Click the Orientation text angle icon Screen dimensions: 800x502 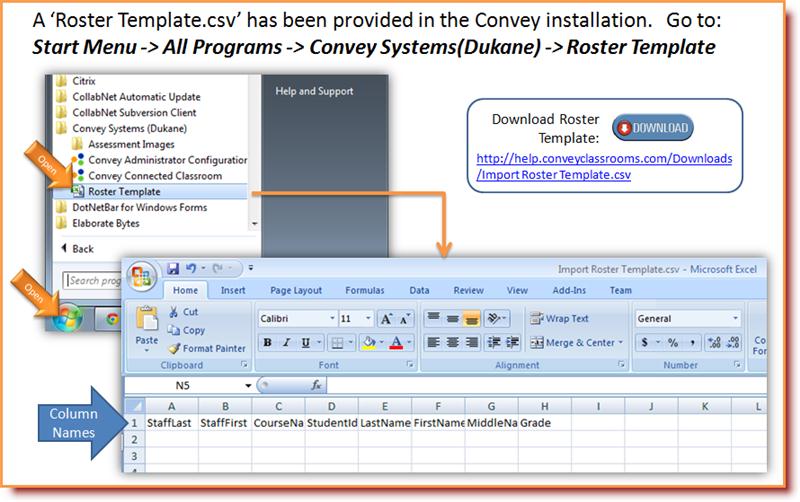(493, 319)
